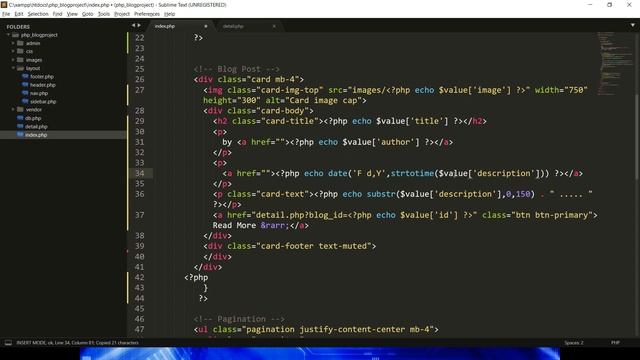
Task: Click the admin folder icon
Action: point(20,43)
